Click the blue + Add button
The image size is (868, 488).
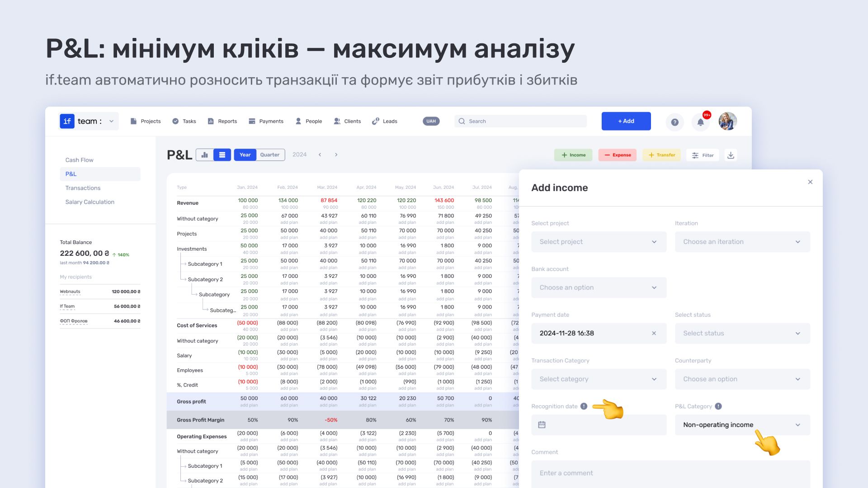click(626, 121)
